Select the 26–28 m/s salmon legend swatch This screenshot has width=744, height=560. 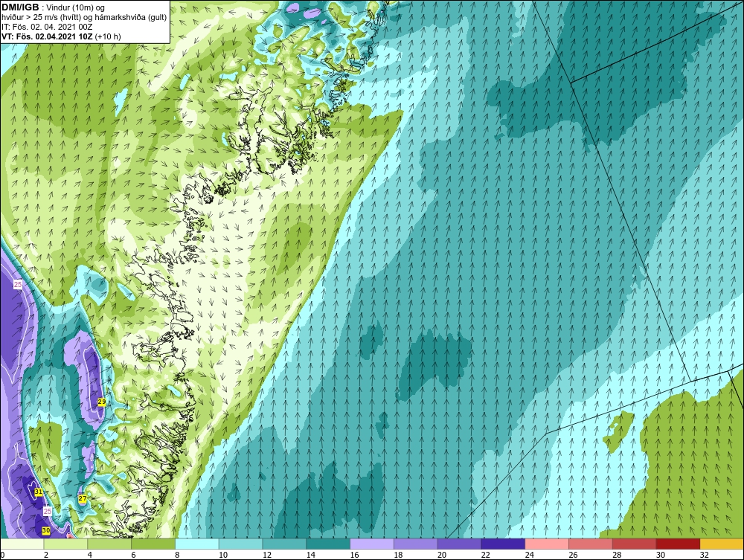click(x=590, y=544)
